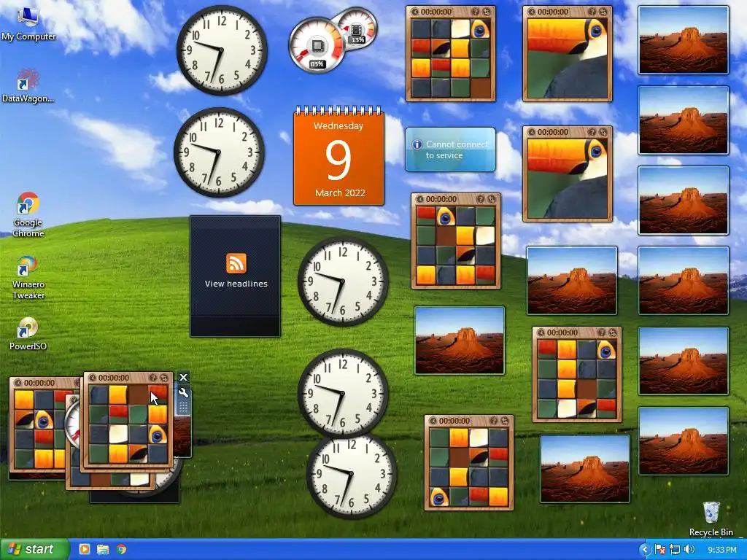Viewport: 747px width, 560px height.
Task: Select the DataWagon desktop shortcut
Action: click(28, 86)
